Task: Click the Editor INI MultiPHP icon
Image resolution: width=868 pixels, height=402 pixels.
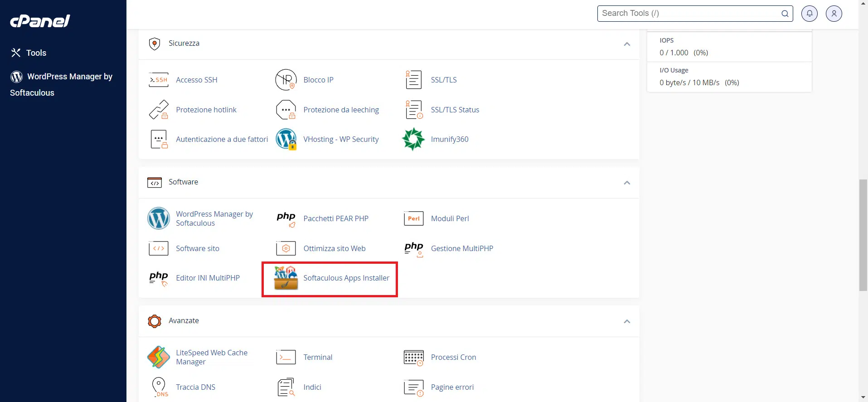Action: pos(159,279)
